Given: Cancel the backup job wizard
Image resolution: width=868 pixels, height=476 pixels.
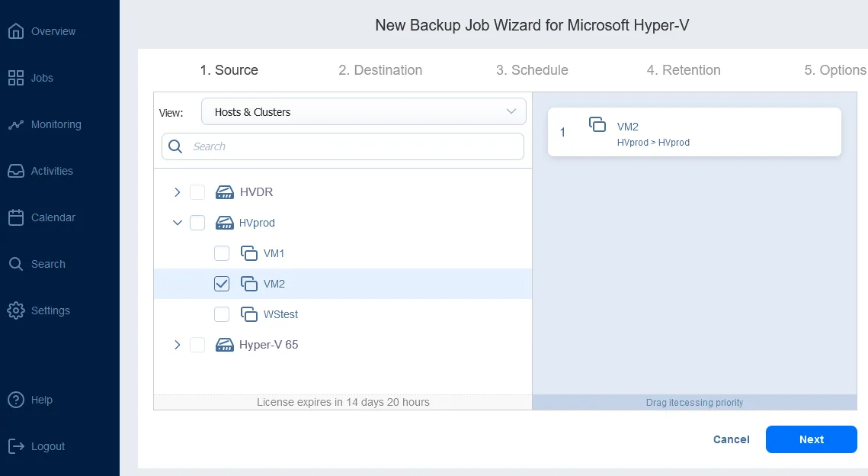Looking at the screenshot, I should pos(731,439).
